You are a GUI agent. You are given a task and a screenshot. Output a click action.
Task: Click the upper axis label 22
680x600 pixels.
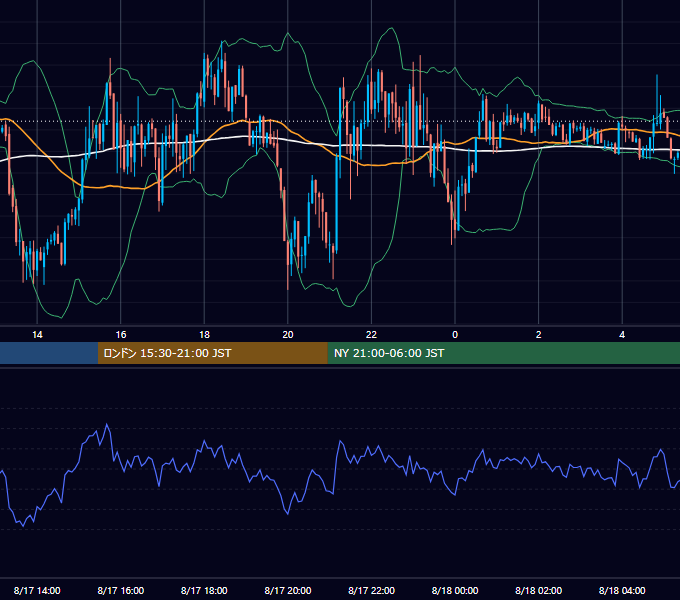pos(371,335)
